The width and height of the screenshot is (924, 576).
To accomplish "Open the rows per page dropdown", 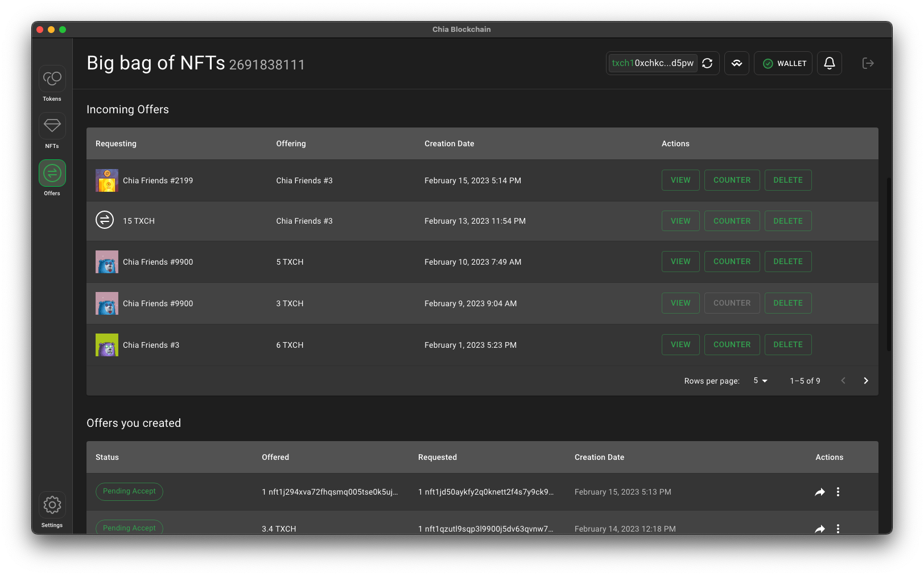I will point(761,381).
